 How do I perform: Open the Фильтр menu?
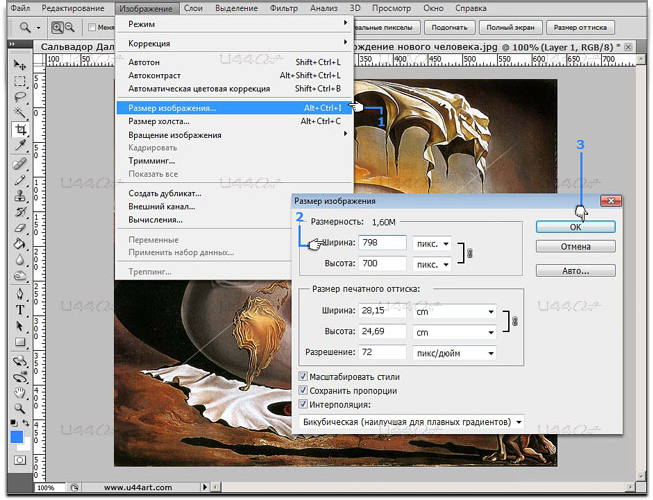pyautogui.click(x=284, y=8)
